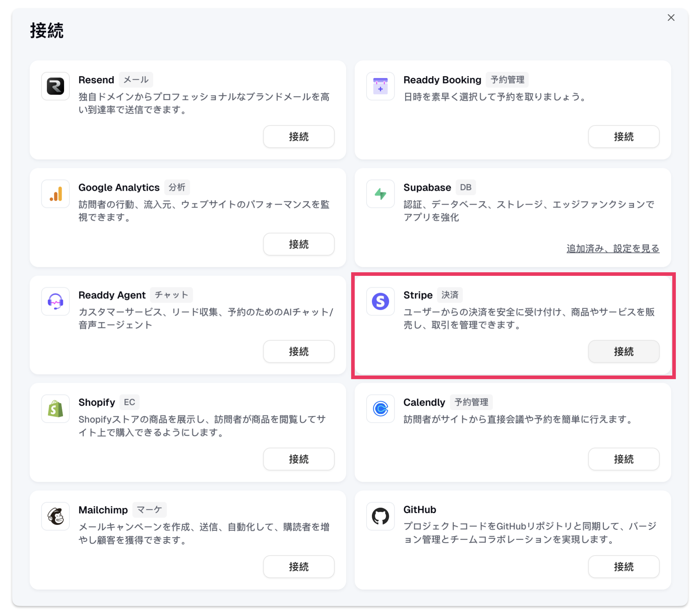Click the EC tag beside Shopify

(x=129, y=402)
